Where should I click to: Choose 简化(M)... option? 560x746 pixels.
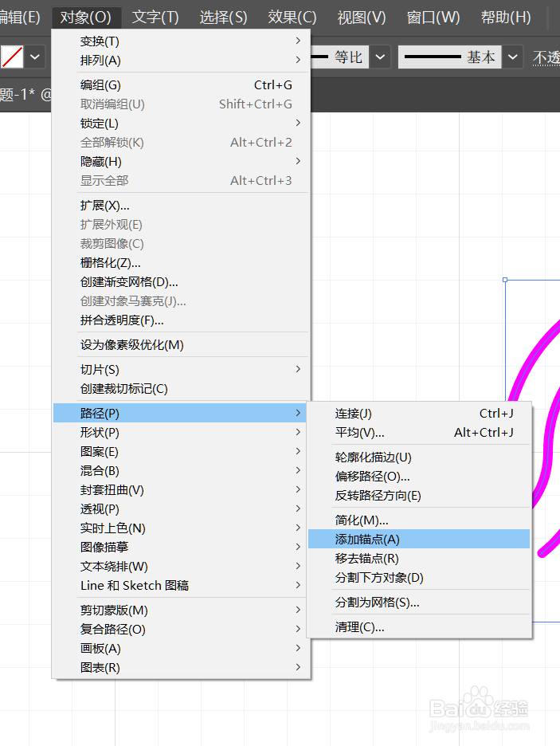point(419,520)
